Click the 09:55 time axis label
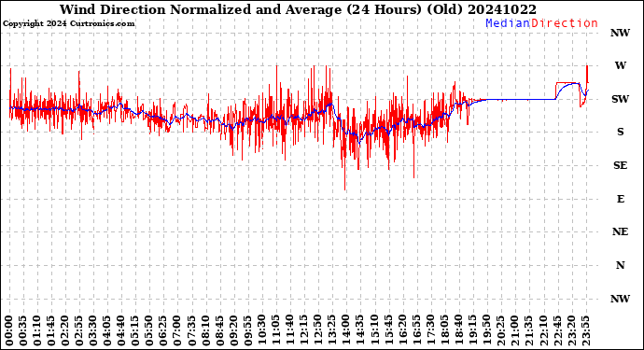The width and height of the screenshot is (644, 350). [247, 330]
